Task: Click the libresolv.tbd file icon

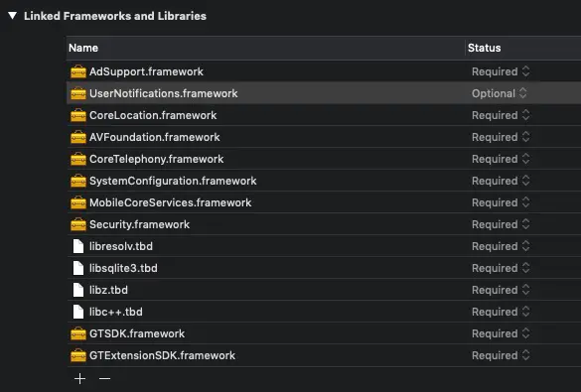Action: point(78,246)
